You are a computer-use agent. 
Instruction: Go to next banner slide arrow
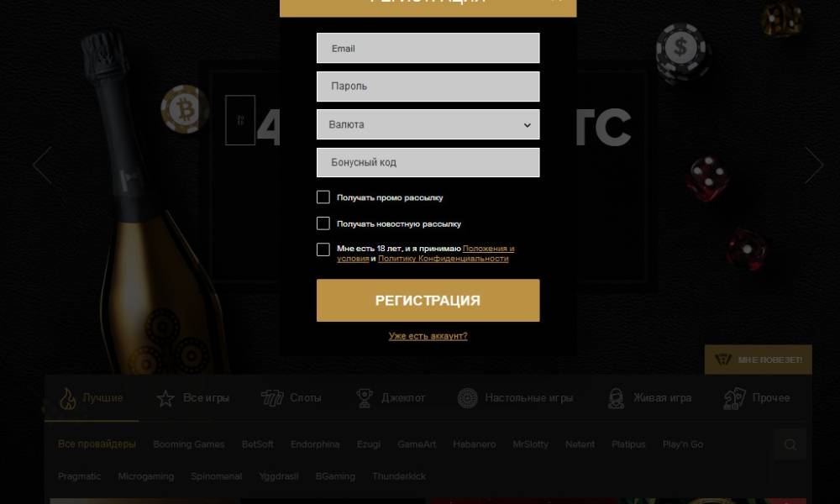pos(814,165)
